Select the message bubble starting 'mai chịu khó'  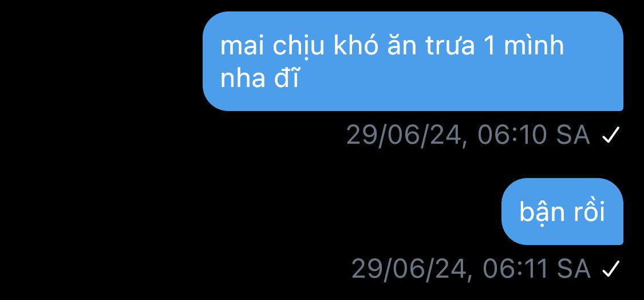[413, 61]
